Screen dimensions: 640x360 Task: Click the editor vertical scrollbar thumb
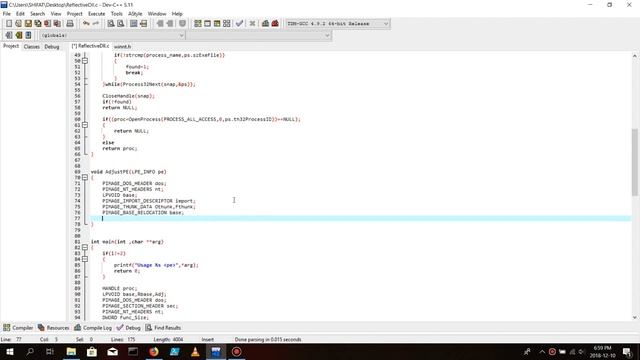635,162
